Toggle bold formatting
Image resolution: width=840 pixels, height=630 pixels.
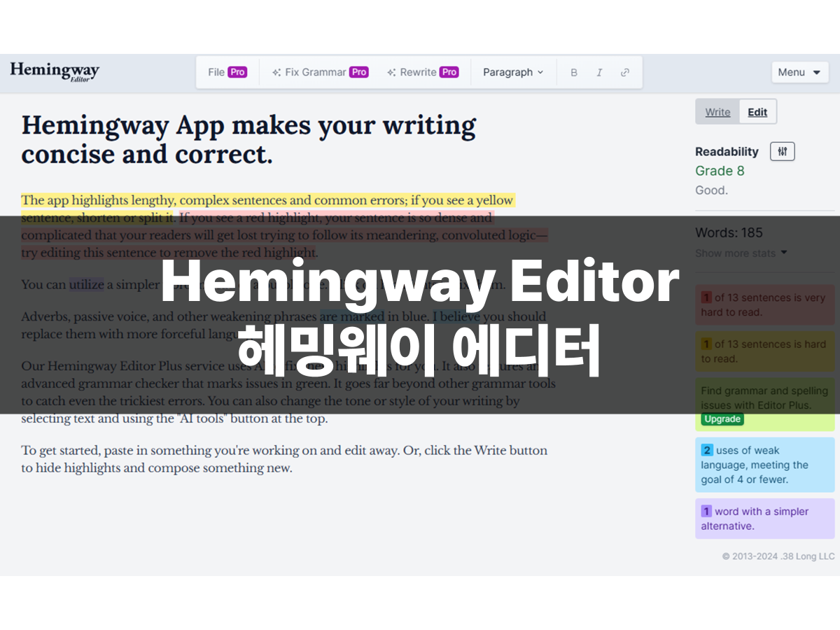(x=574, y=72)
